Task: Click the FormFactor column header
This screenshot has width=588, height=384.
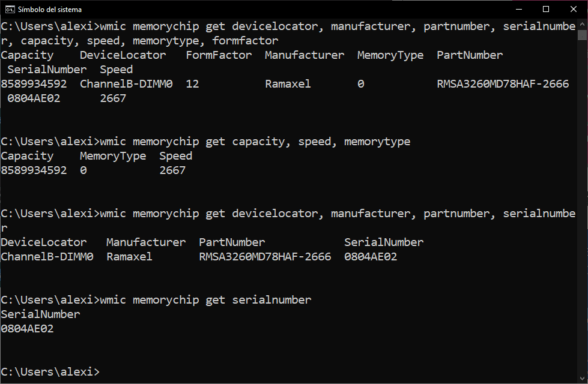Action: click(x=219, y=55)
